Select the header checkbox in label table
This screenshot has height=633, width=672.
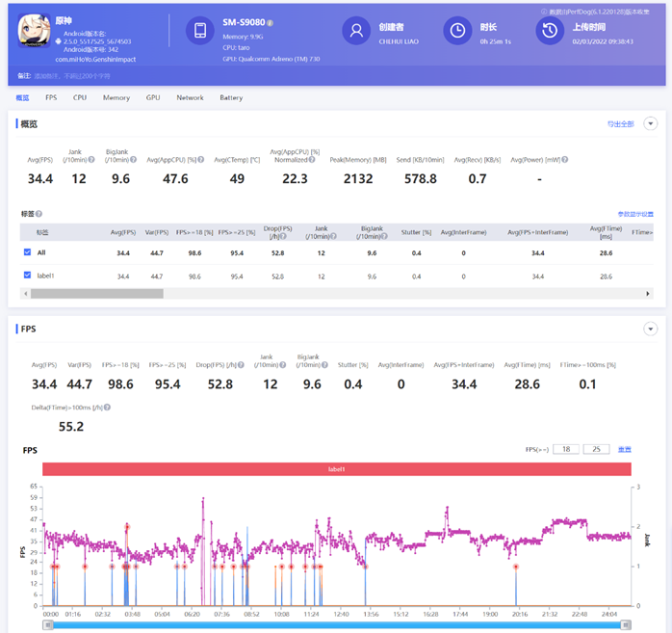tap(27, 232)
